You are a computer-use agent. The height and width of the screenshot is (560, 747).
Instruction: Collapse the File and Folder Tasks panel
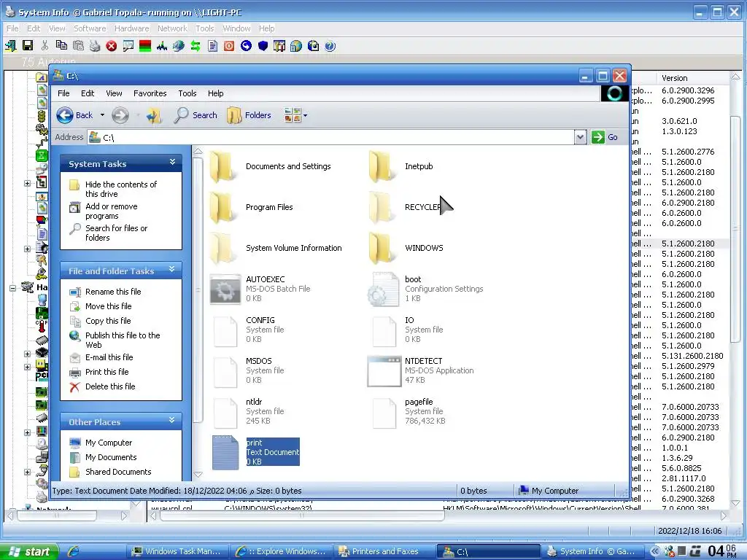tap(172, 270)
